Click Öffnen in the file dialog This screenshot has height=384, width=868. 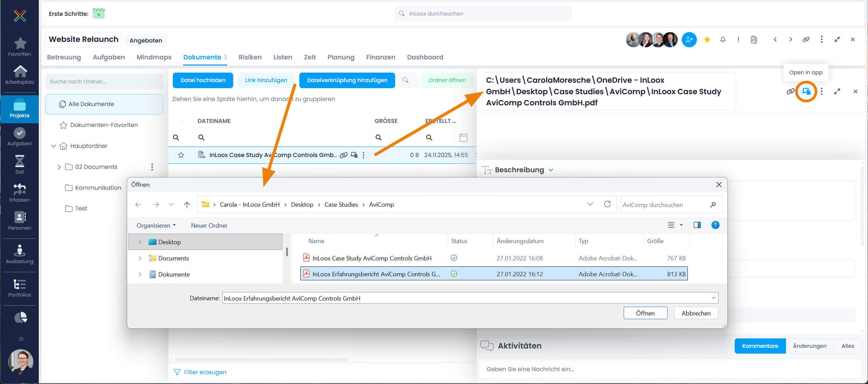pos(645,313)
